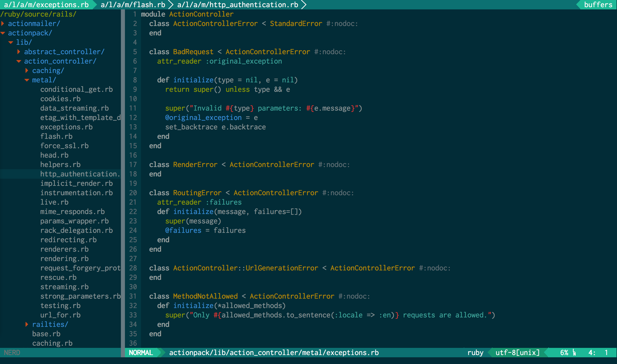The width and height of the screenshot is (617, 364).
Task: Switch to a/l/a/m/flash.rb buffer tab
Action: point(133,5)
